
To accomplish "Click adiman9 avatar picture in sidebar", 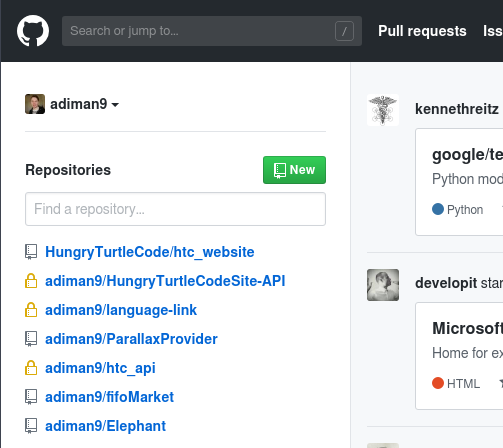I will 35,104.
